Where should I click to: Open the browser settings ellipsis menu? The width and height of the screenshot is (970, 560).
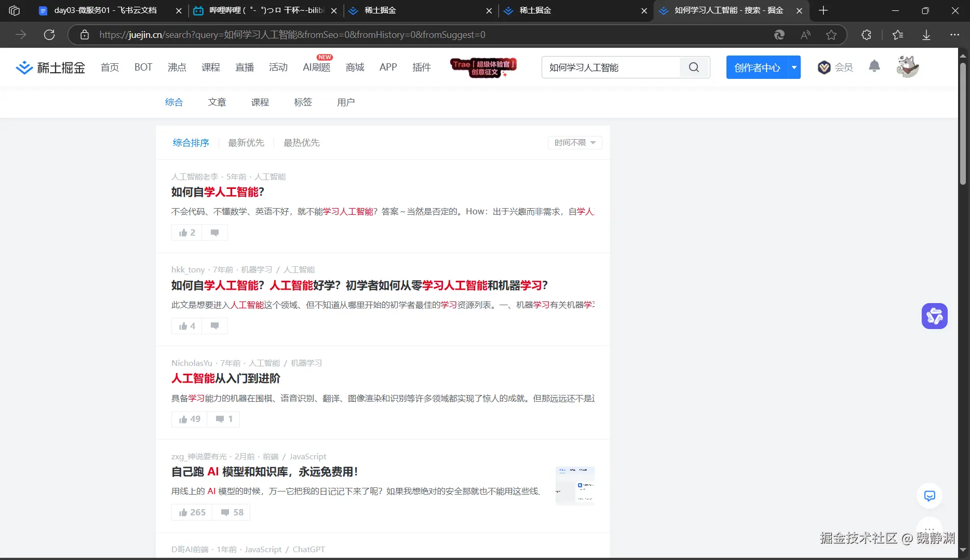[955, 35]
